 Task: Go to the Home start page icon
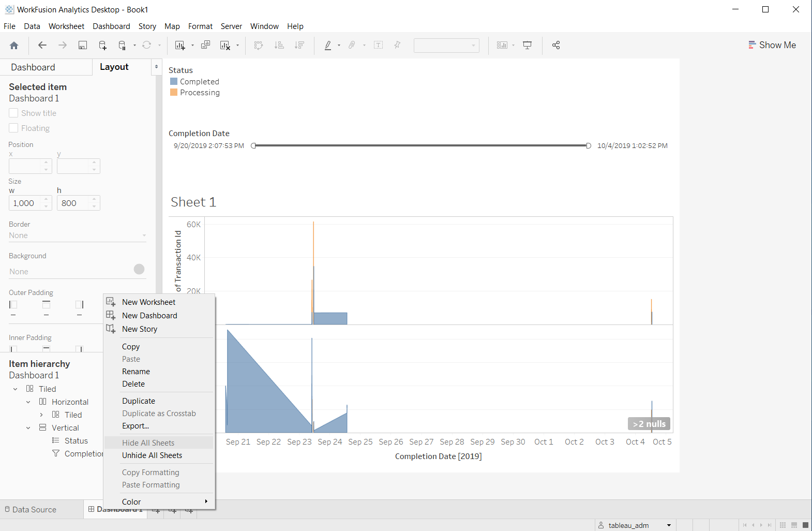[x=14, y=46]
